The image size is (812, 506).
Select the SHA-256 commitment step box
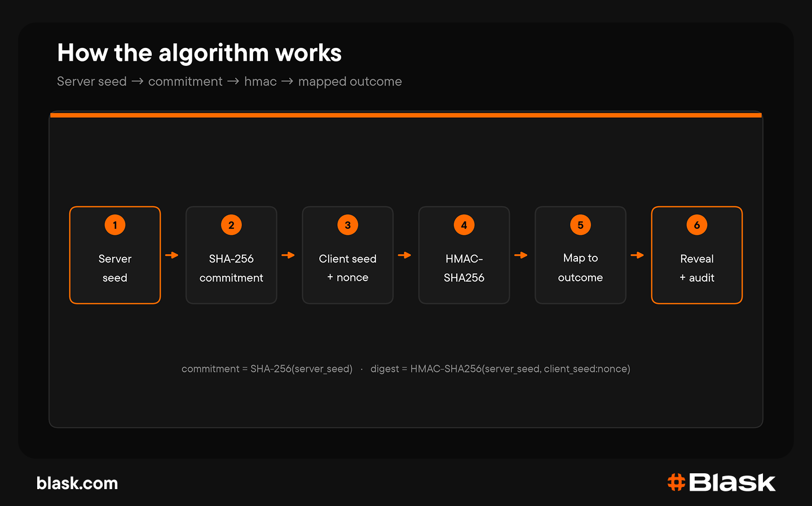click(231, 255)
